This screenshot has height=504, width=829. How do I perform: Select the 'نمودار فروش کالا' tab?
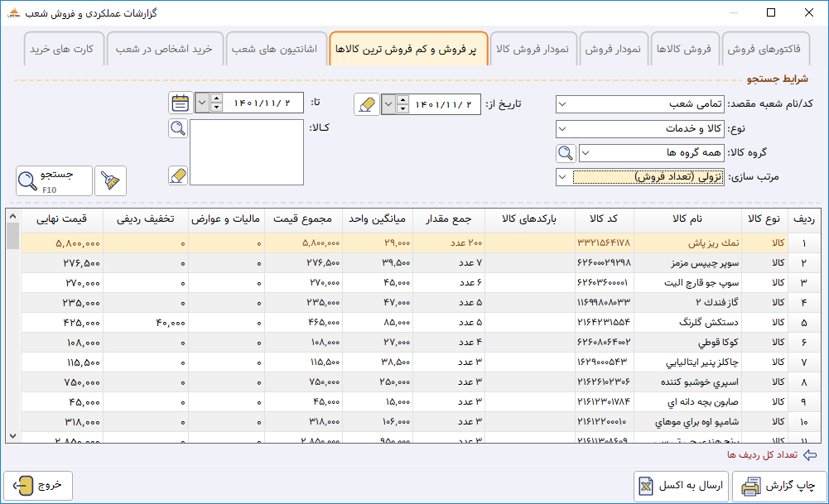(533, 49)
